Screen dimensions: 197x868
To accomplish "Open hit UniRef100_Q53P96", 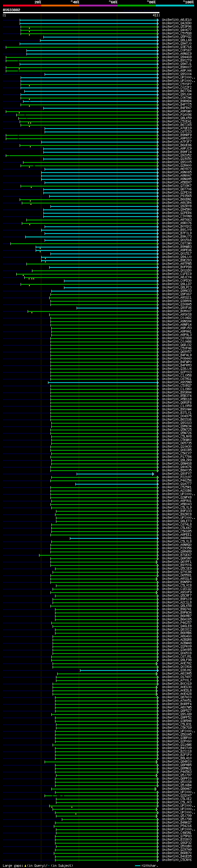I will point(177,26).
